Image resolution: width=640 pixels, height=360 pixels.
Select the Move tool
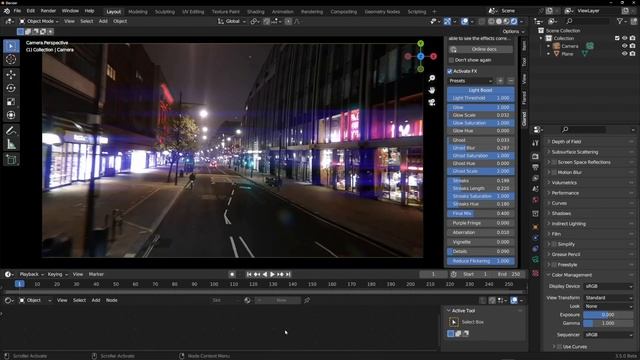(x=11, y=74)
